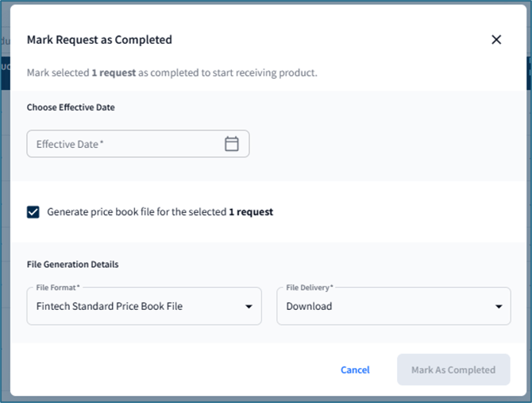Open the calendar picker icon
Image resolution: width=532 pixels, height=403 pixels.
(x=232, y=144)
